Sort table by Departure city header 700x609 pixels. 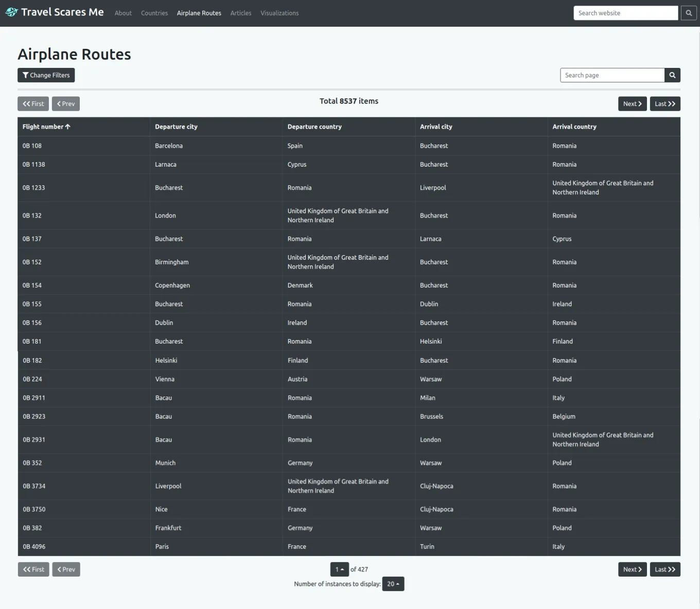pyautogui.click(x=176, y=127)
